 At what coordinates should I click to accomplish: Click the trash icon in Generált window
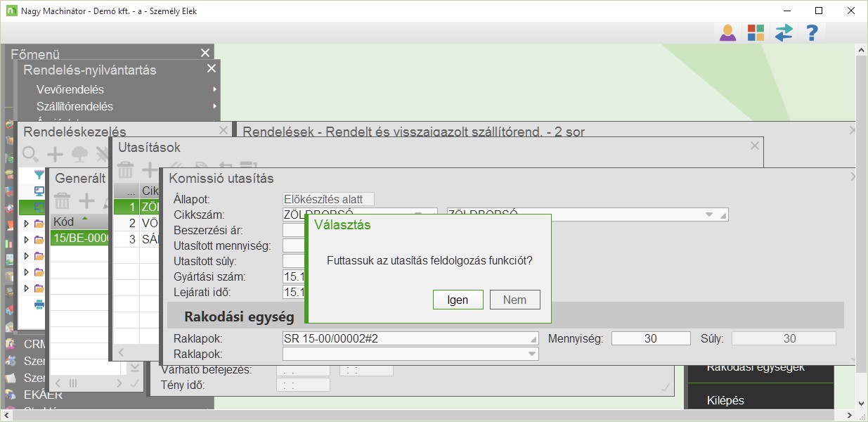[x=62, y=201]
